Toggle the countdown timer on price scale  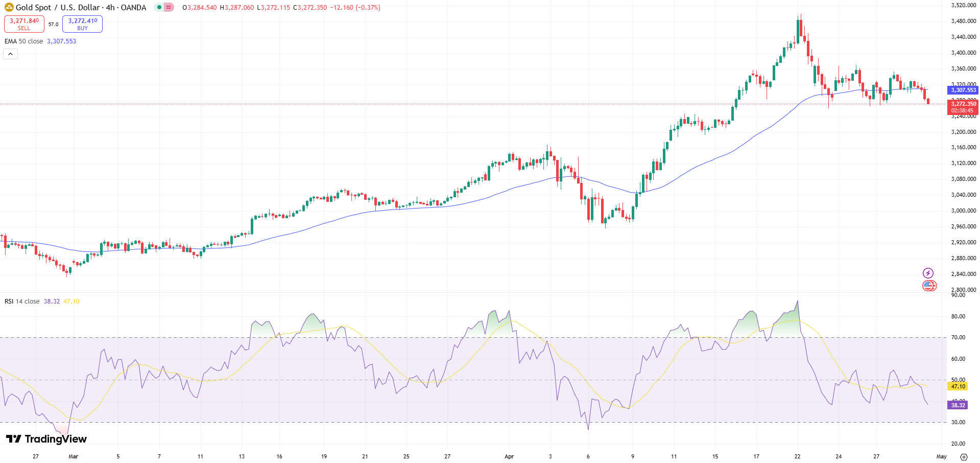[x=963, y=109]
